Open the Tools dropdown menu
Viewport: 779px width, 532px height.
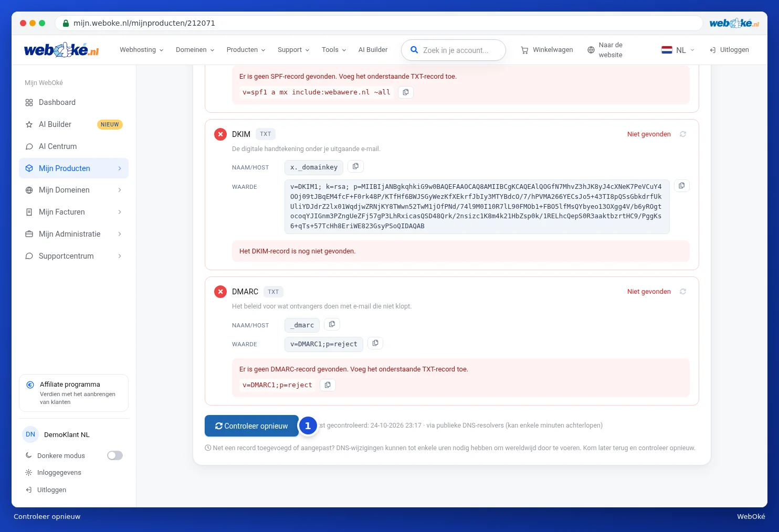pyautogui.click(x=334, y=50)
